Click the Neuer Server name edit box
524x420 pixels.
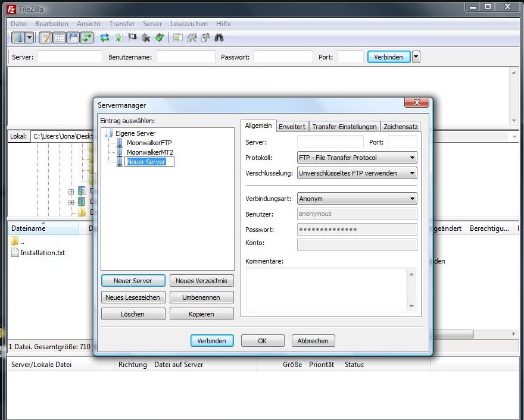click(x=149, y=162)
